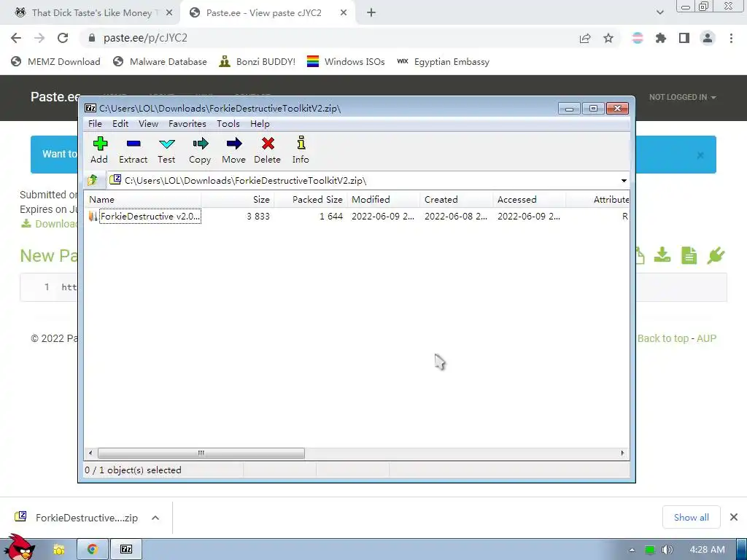Open the View menu in 7-Zip

[x=148, y=124]
